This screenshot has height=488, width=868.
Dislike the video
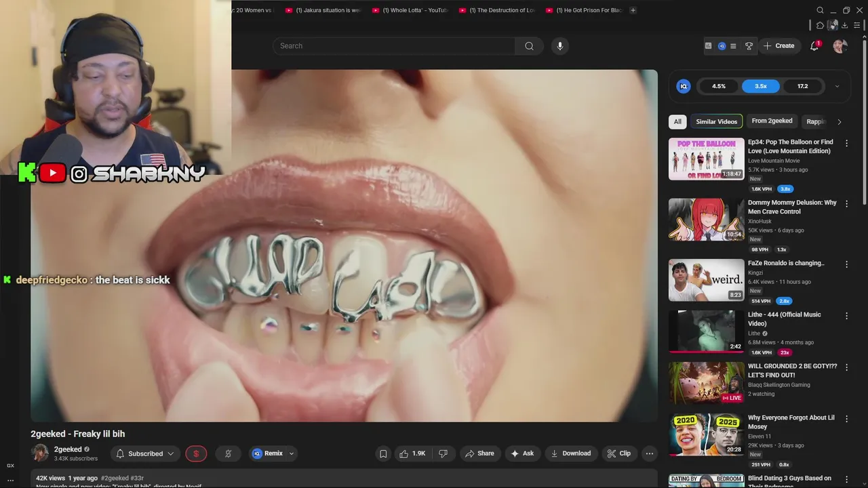pos(443,453)
